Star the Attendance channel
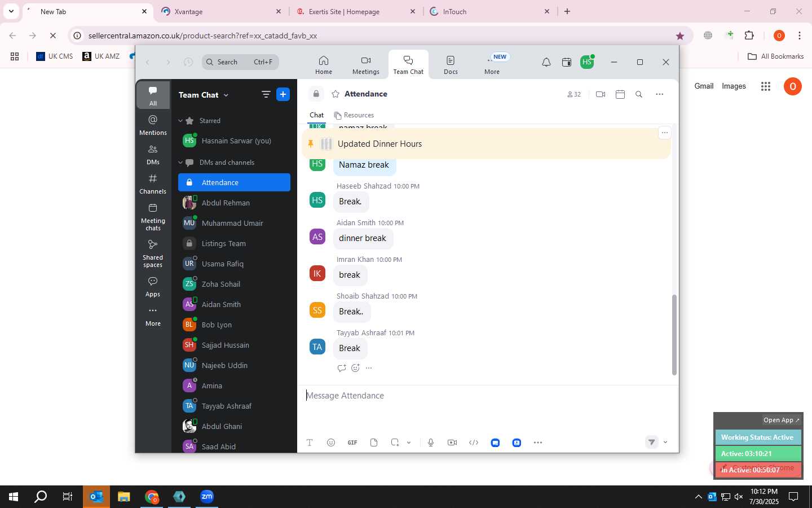Image resolution: width=812 pixels, height=508 pixels. coord(336,94)
